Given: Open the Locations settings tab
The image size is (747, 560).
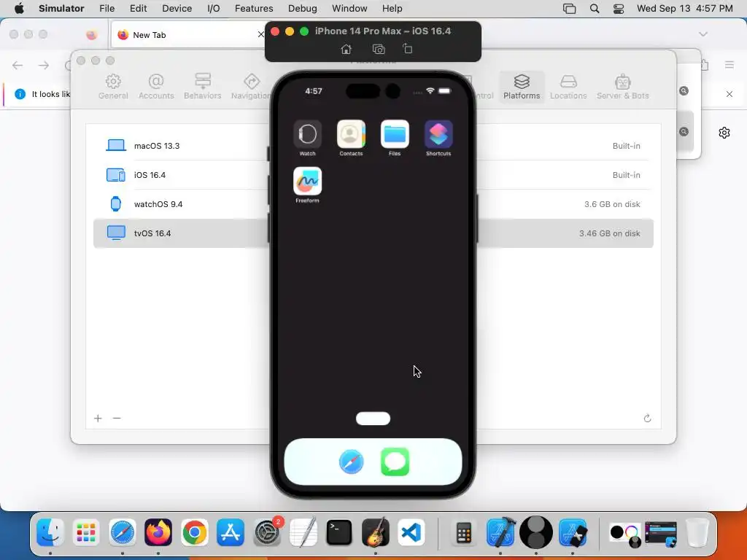Looking at the screenshot, I should click(x=568, y=87).
